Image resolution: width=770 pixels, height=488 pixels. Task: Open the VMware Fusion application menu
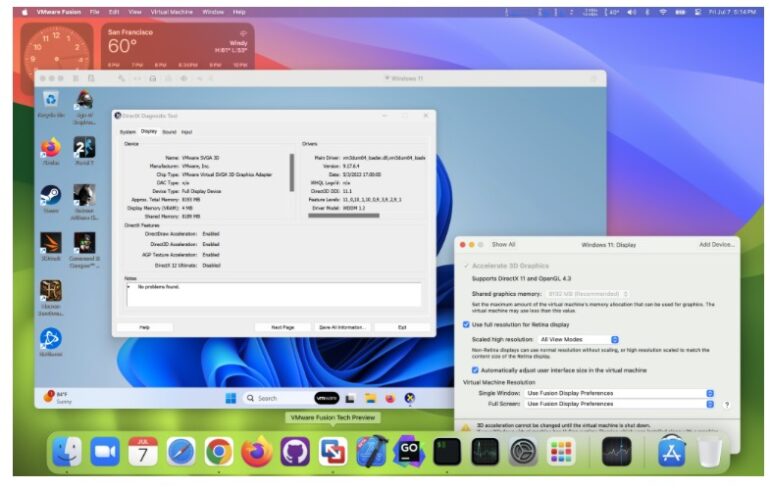[x=58, y=12]
